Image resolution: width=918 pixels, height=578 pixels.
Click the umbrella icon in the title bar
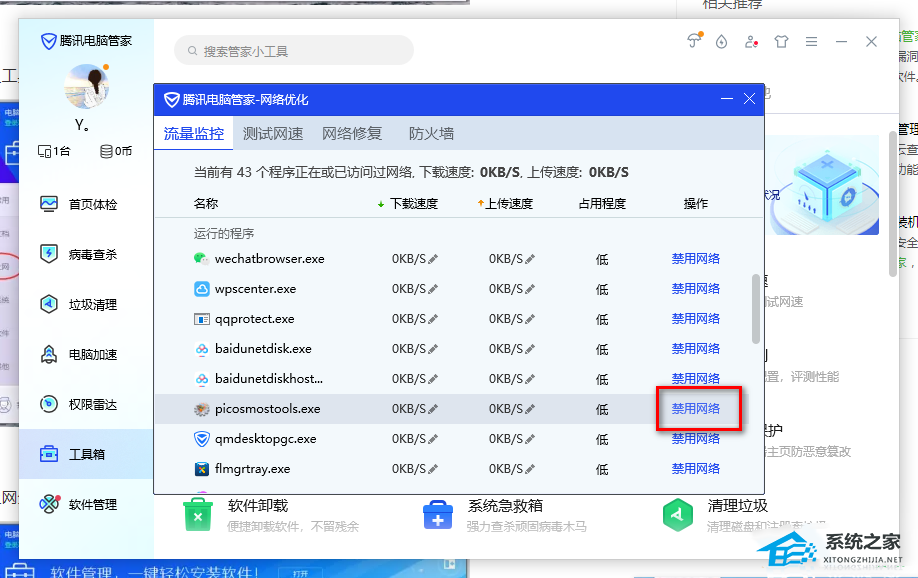tap(694, 40)
